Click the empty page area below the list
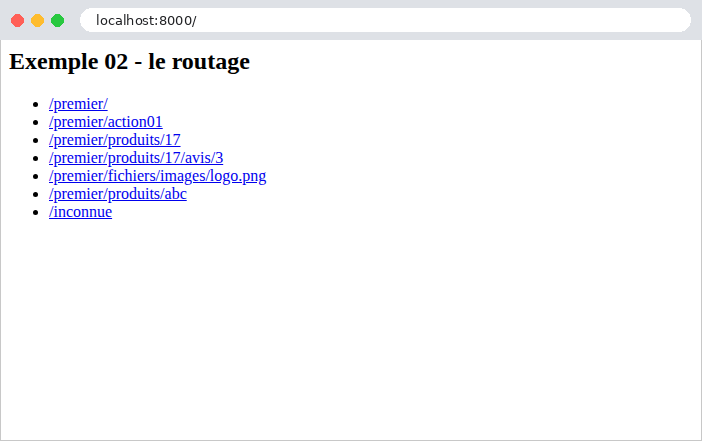The width and height of the screenshot is (702, 441). click(x=351, y=331)
